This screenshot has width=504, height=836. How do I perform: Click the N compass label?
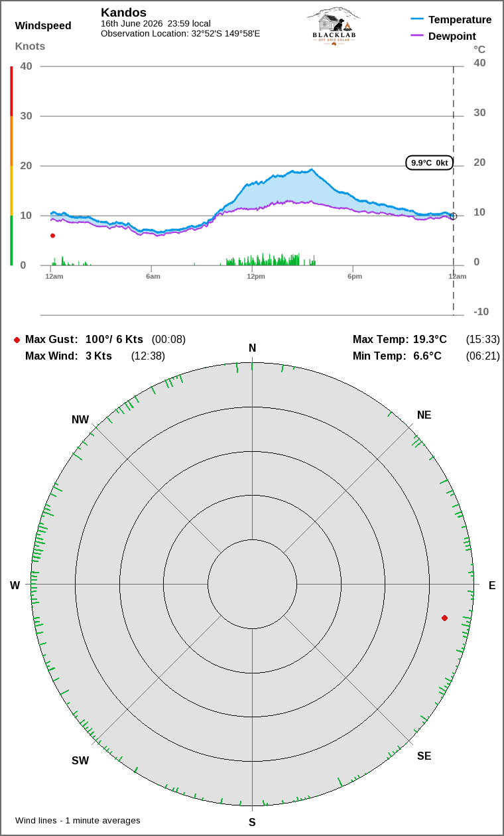point(252,348)
